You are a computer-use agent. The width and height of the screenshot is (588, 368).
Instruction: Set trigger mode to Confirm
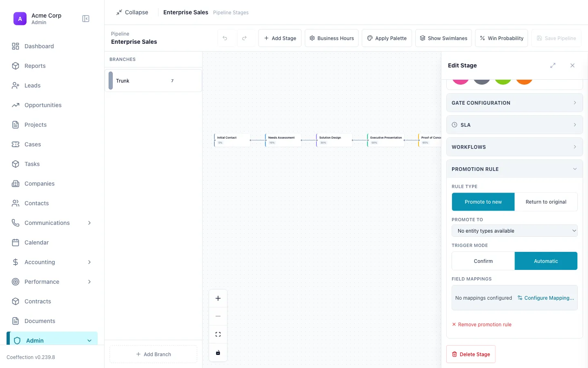(x=483, y=261)
